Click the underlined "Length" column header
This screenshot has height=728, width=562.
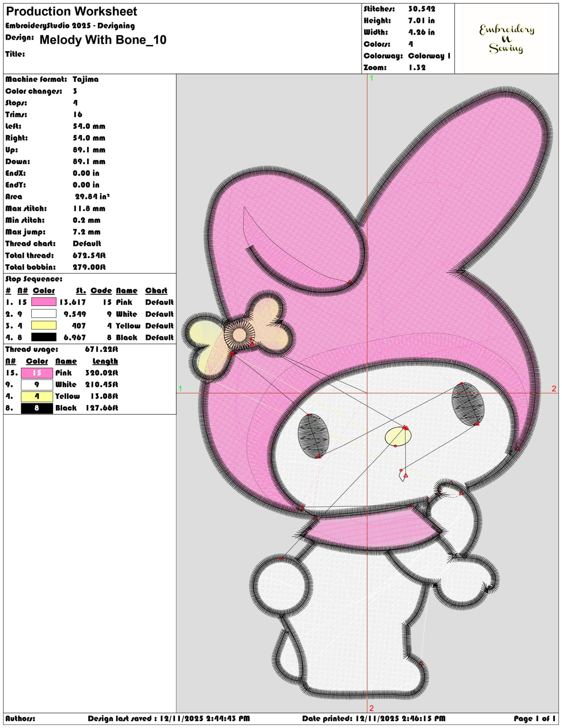coord(105,361)
